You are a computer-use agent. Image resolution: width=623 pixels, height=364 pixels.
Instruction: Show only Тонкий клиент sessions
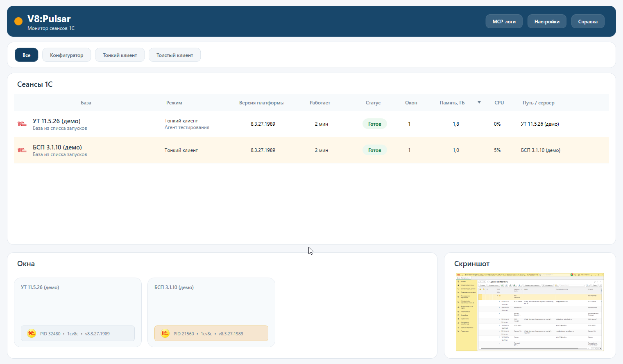coord(120,55)
